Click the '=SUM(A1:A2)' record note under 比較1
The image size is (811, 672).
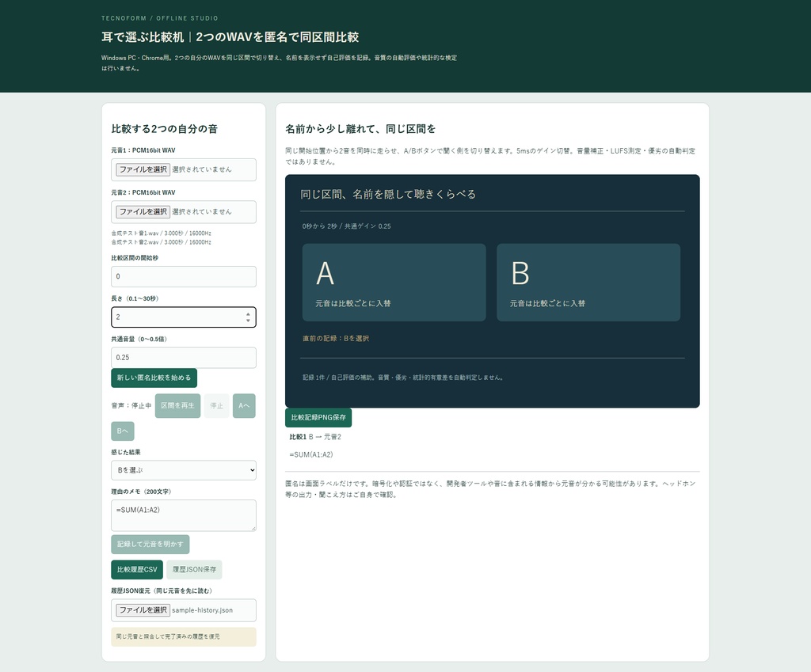(310, 455)
